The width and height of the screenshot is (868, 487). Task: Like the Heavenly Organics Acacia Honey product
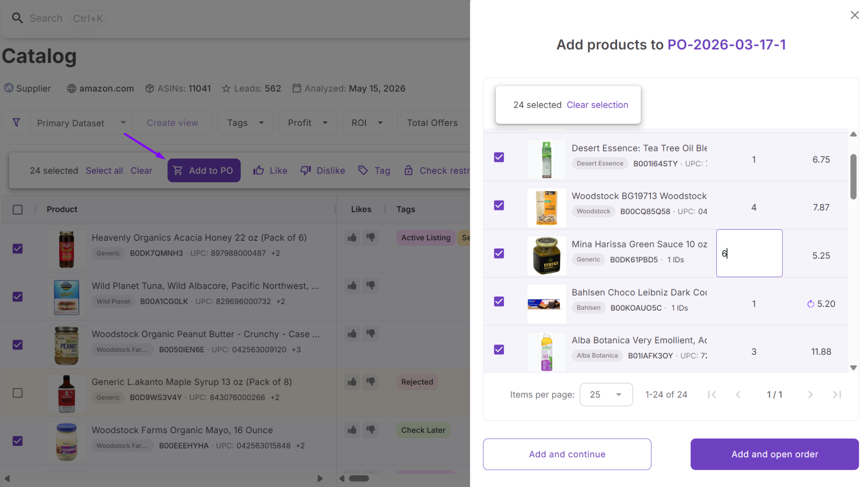pos(352,237)
